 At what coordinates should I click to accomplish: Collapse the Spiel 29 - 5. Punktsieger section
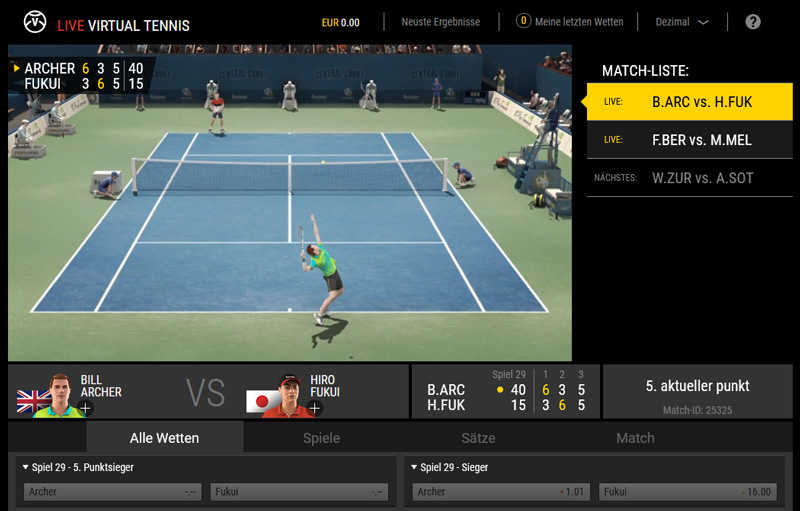[26, 467]
